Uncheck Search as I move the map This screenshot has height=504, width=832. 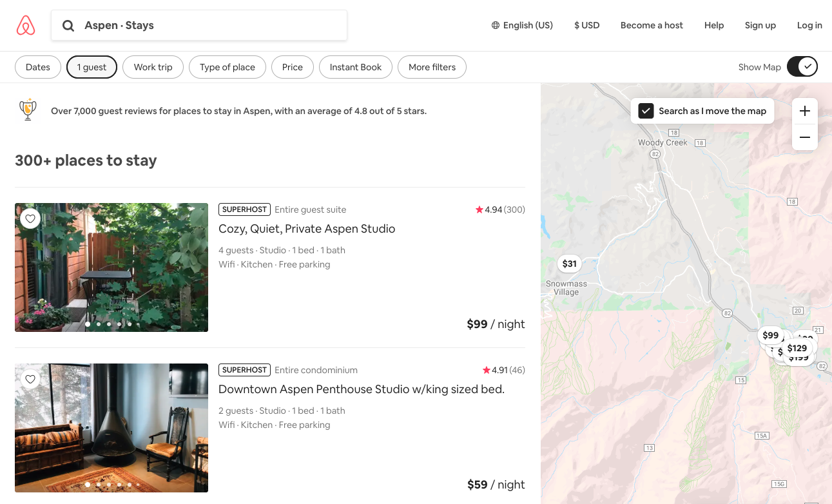coord(645,111)
